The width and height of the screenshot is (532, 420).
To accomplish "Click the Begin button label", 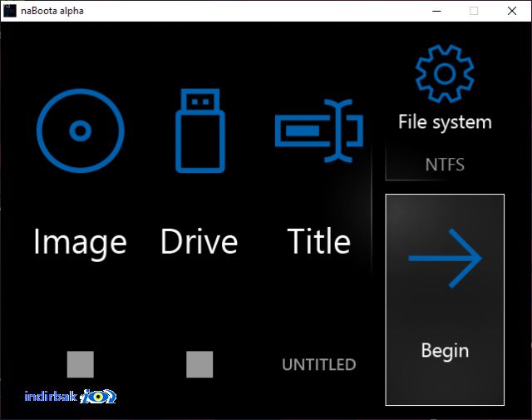I will [x=445, y=350].
